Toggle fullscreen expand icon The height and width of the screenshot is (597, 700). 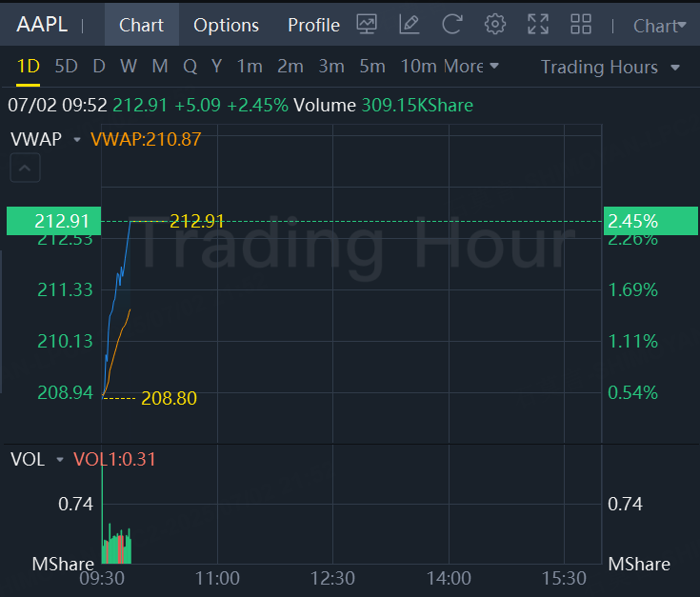coord(538,24)
